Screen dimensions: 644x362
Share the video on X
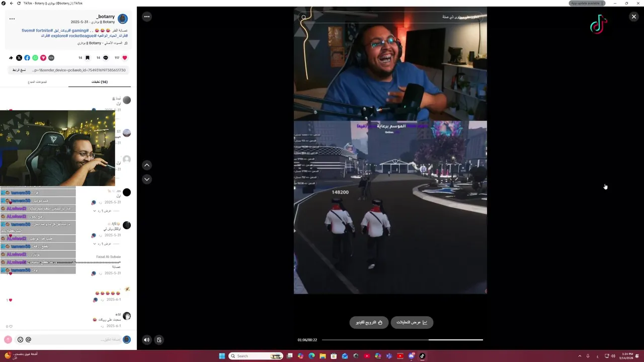click(19, 58)
